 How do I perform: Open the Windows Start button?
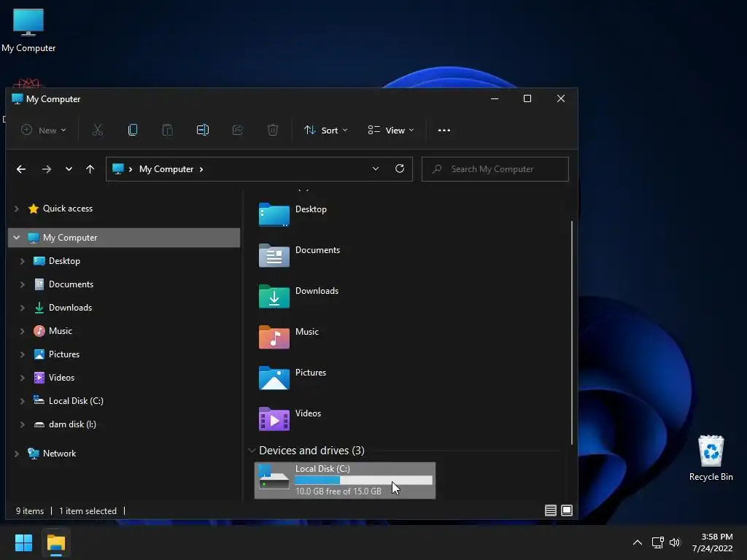tap(23, 542)
